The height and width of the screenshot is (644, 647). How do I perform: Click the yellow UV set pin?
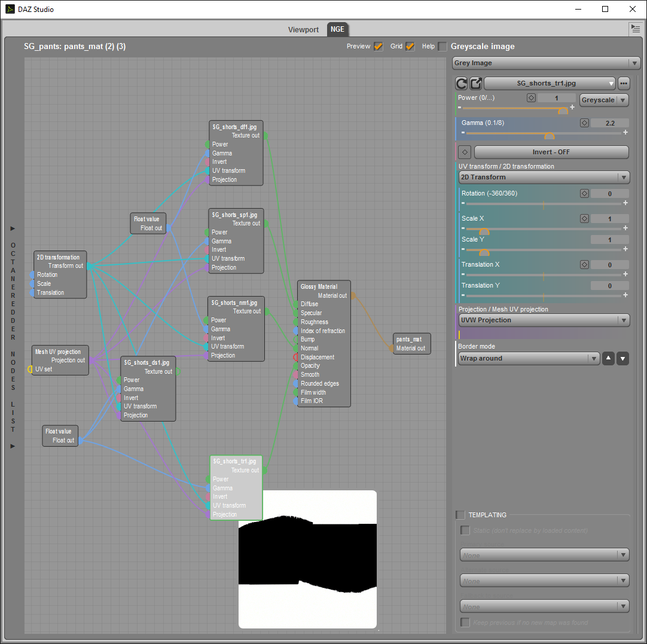tap(30, 369)
